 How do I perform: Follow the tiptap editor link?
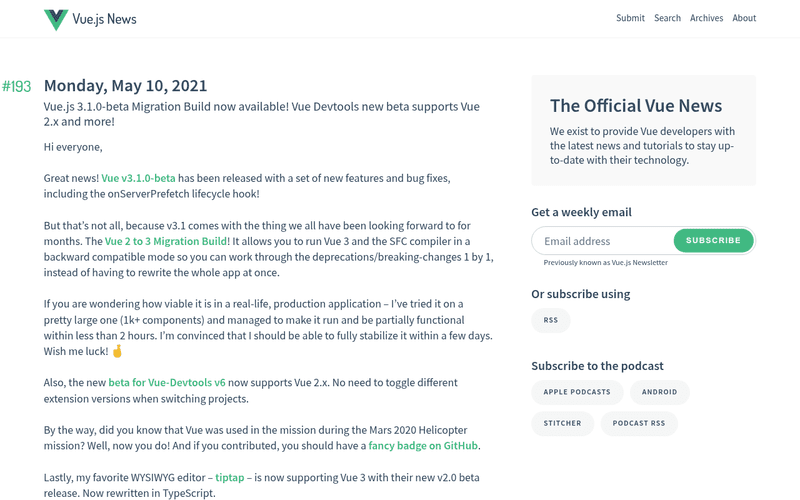[x=230, y=478]
